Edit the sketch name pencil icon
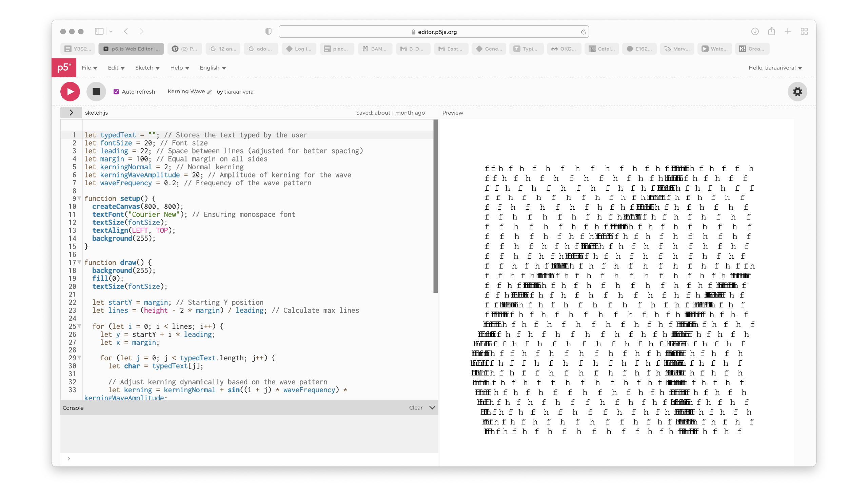868x494 pixels. pos(210,92)
